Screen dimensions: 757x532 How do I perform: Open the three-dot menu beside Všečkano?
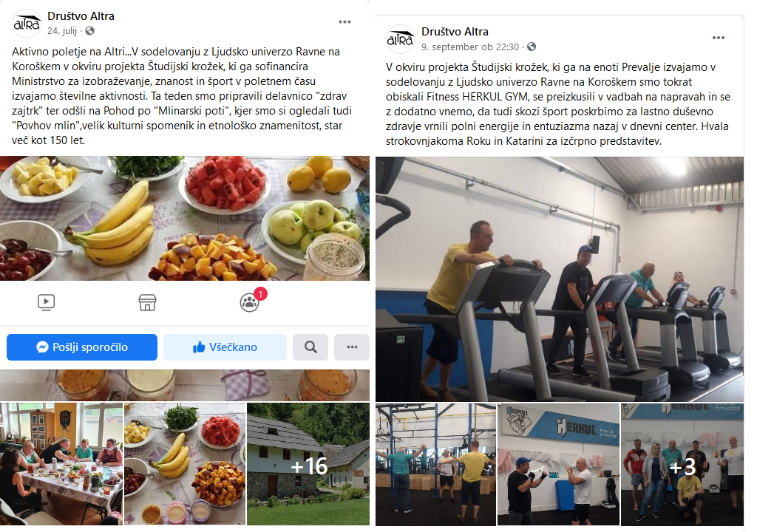coord(352,347)
